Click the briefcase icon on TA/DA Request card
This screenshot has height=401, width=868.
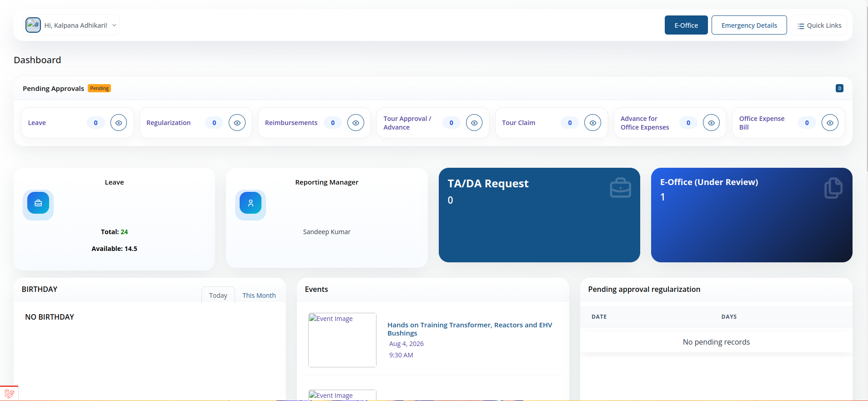pos(620,188)
